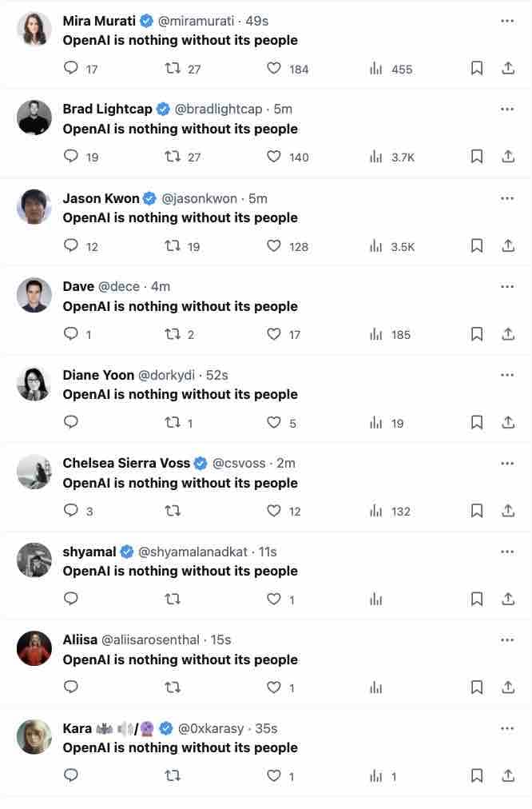532x809 pixels.
Task: Share Diane Yoon's tweet
Action: pyautogui.click(x=508, y=423)
